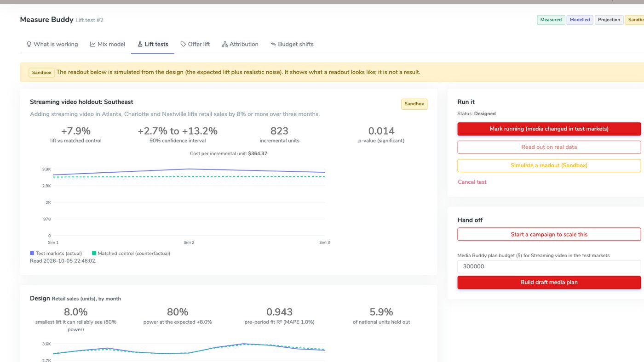
Task: Click the lightbulb icon beside What is working
Action: [x=29, y=44]
